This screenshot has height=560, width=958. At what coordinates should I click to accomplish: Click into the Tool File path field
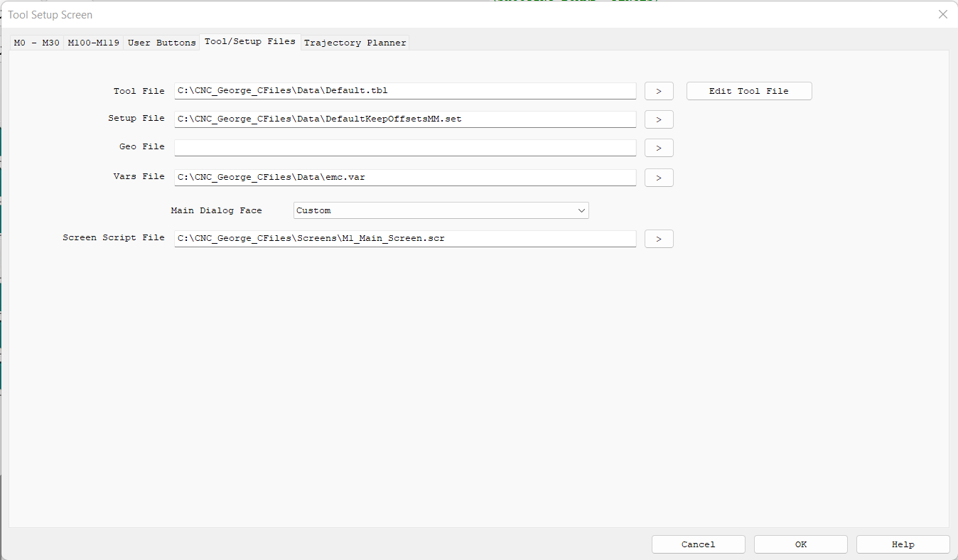(405, 91)
